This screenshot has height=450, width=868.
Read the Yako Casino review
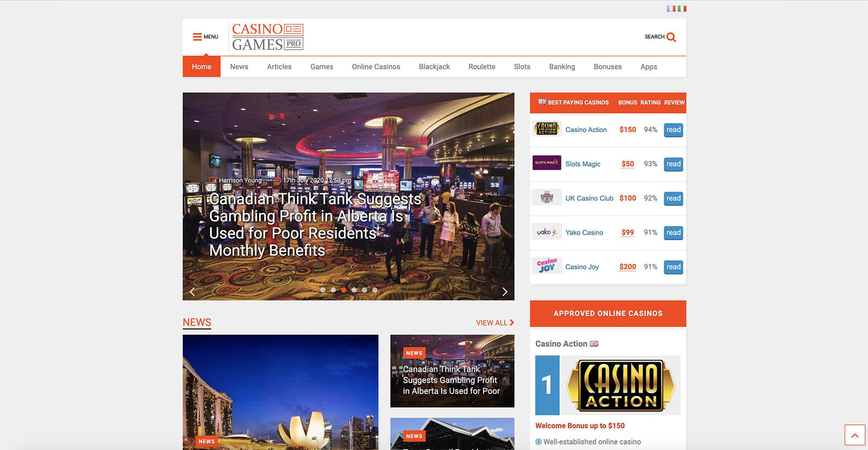[x=673, y=232]
